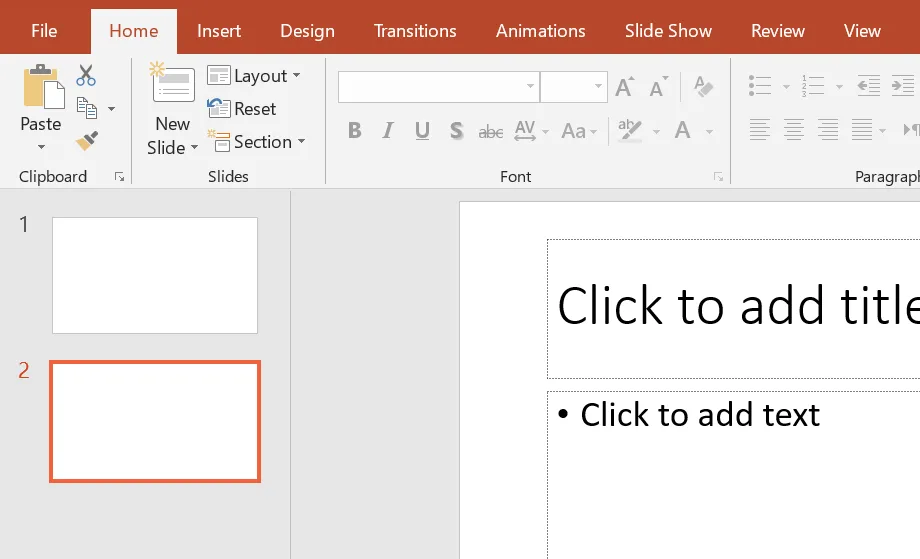This screenshot has width=920, height=559.
Task: Click the Bullets list icon
Action: [x=760, y=86]
